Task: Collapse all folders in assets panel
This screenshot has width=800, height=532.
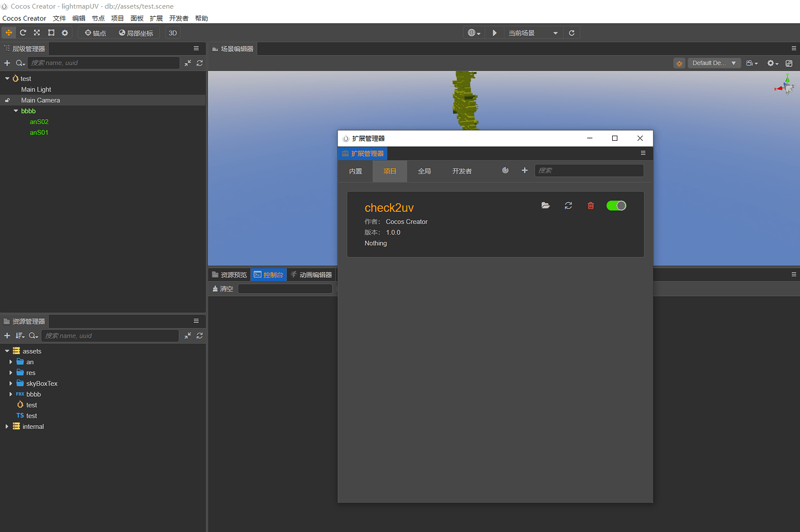Action: pos(188,336)
